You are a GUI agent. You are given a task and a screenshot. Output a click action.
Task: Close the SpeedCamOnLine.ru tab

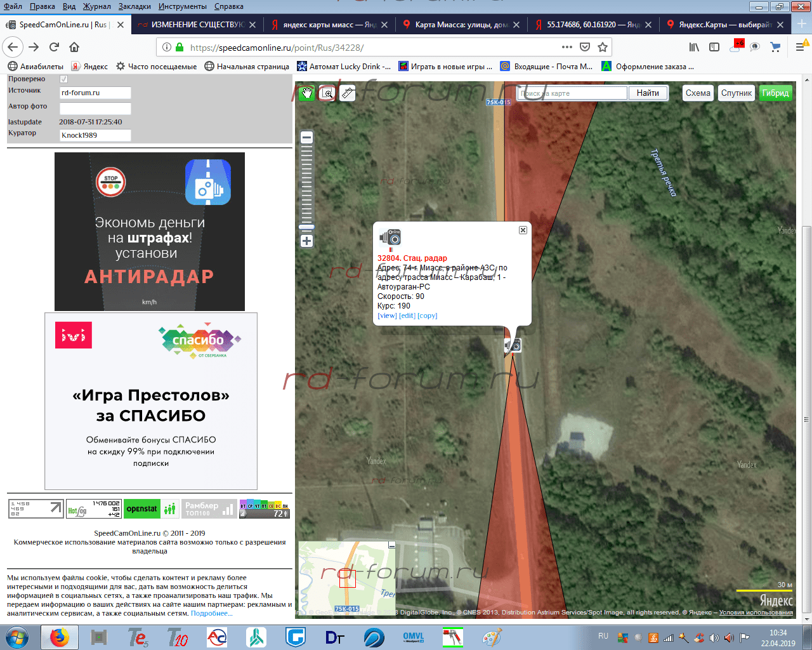[121, 25]
